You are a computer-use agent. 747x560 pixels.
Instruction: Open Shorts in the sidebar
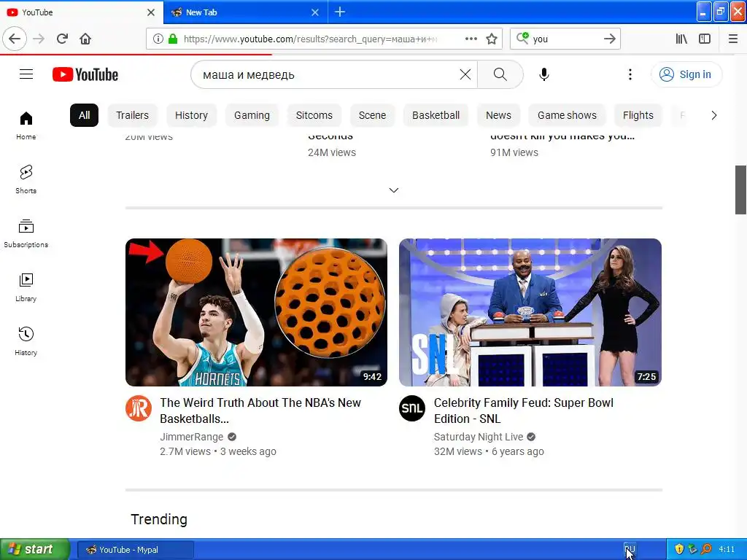coord(26,179)
